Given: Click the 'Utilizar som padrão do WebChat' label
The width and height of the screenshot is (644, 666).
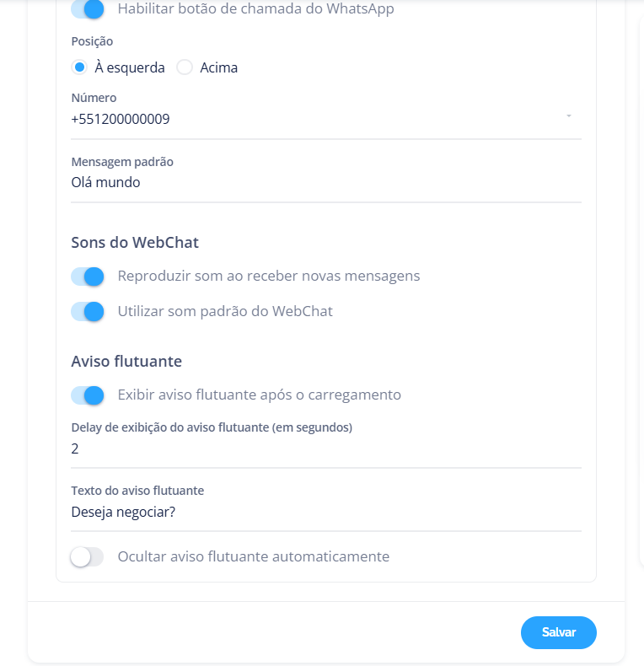Looking at the screenshot, I should click(x=225, y=312).
